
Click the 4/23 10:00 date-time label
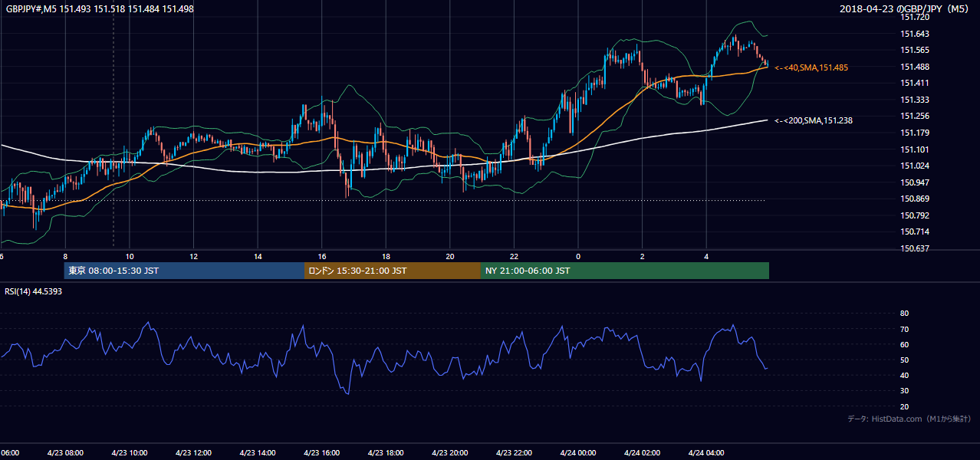tap(129, 452)
